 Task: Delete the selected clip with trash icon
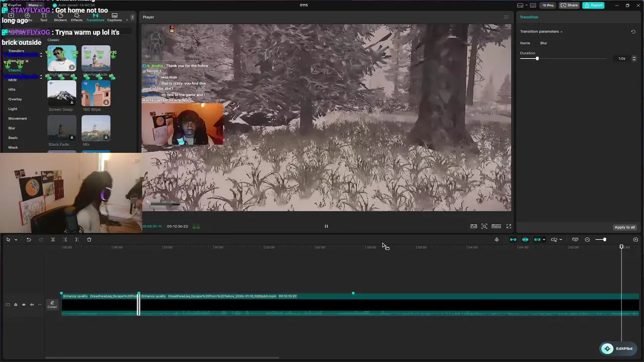point(89,240)
